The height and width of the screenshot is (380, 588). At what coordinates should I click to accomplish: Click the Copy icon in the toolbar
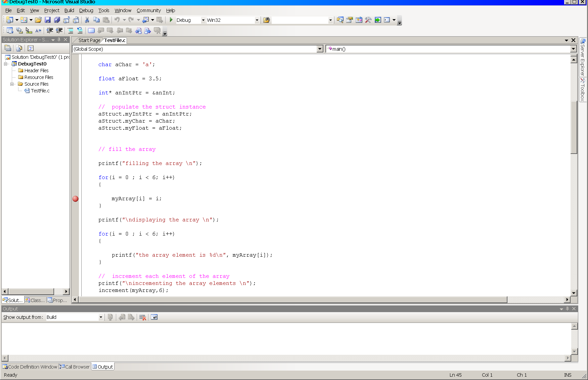pos(96,20)
